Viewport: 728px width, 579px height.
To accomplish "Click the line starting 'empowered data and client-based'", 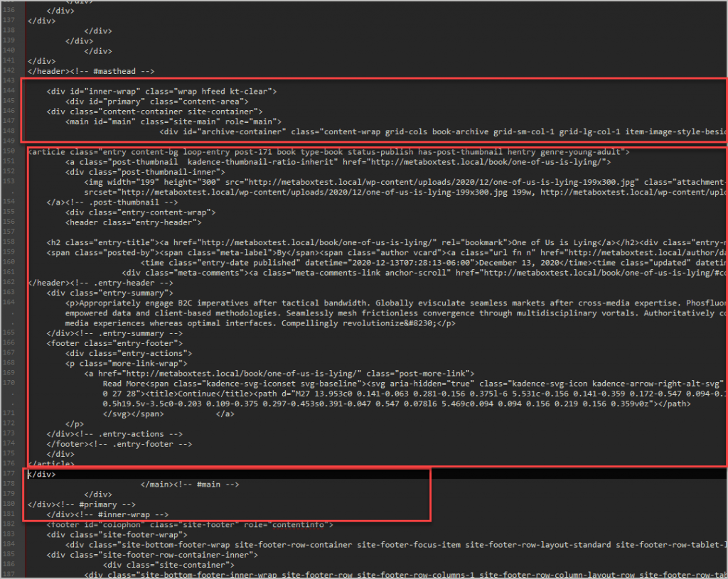I will [396, 313].
